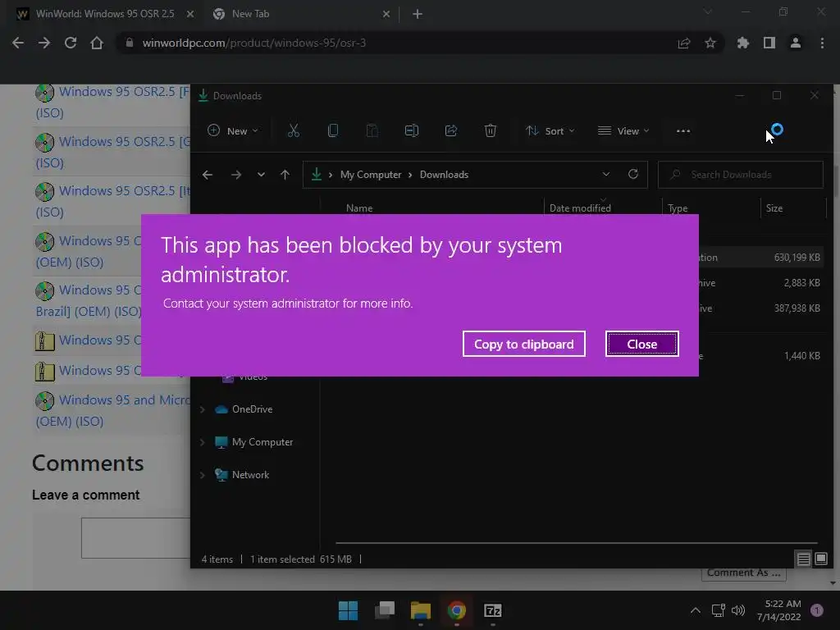Reload the WinWorld page
The width and height of the screenshot is (840, 630).
click(71, 43)
